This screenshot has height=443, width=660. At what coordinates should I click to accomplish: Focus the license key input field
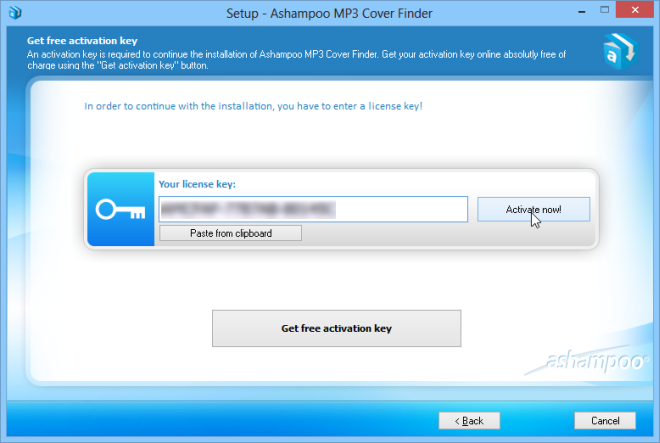coord(313,209)
